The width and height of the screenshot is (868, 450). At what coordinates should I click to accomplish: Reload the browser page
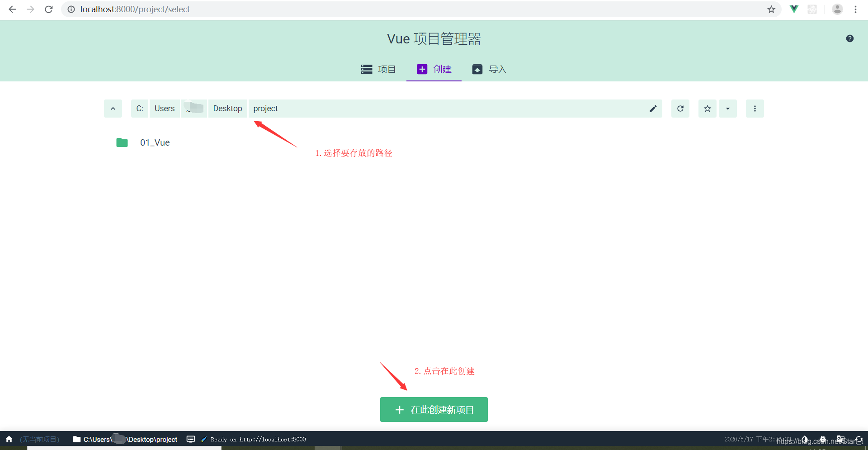49,9
